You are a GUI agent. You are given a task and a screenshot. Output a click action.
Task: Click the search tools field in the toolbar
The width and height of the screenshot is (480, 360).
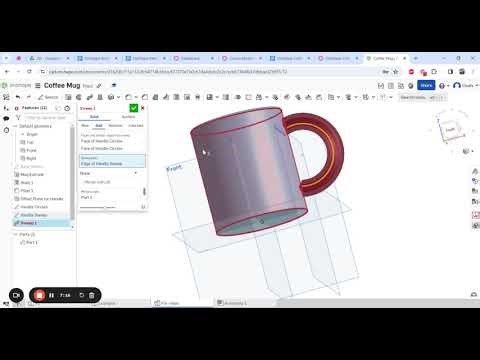[x=422, y=97]
